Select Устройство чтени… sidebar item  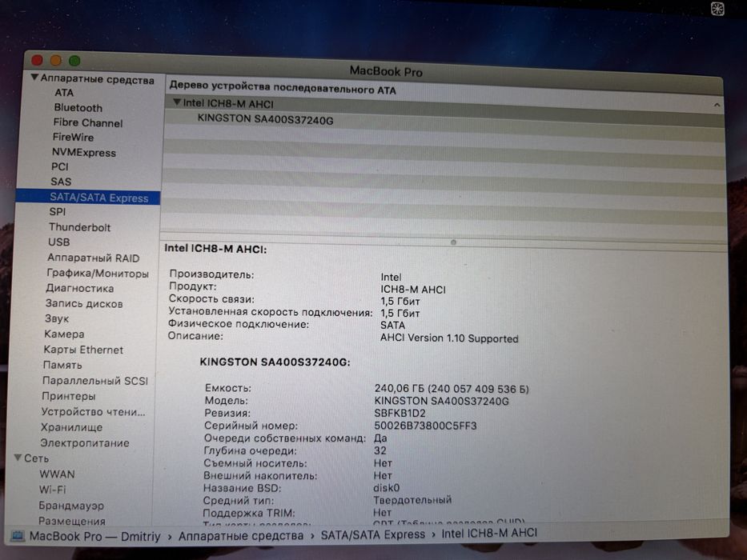coord(94,411)
